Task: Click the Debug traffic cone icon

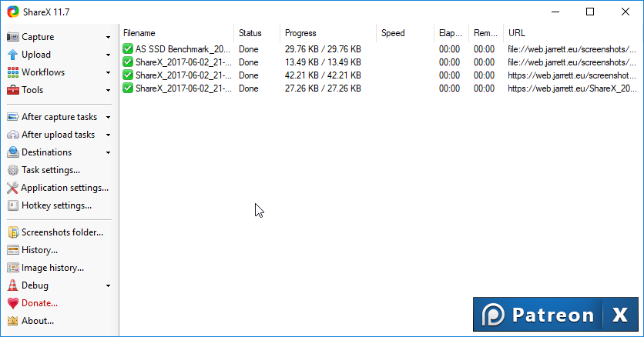Action: point(13,285)
